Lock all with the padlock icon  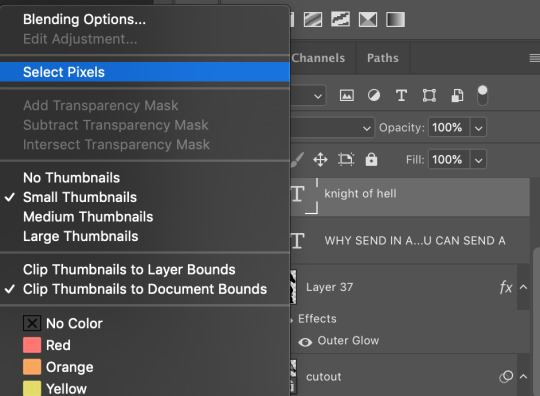pyautogui.click(x=371, y=159)
